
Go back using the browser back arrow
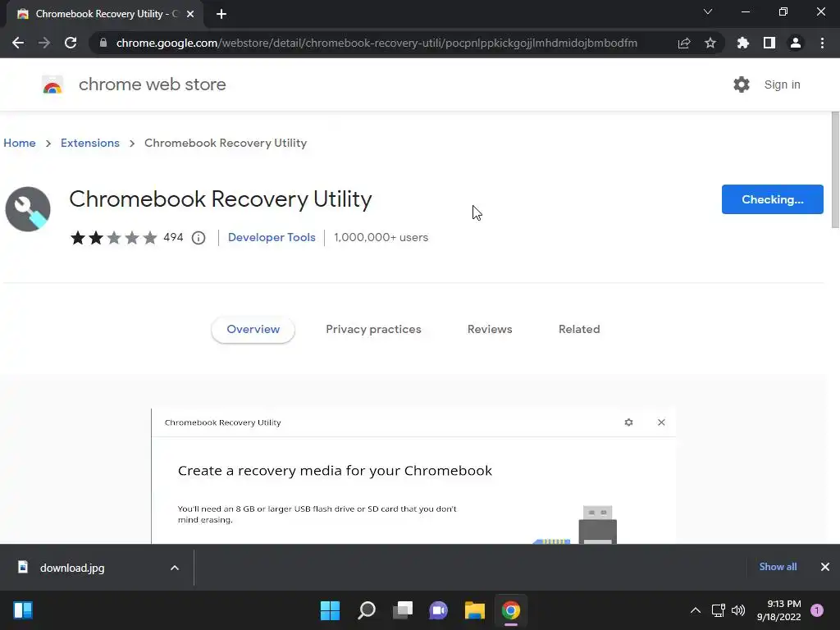pyautogui.click(x=18, y=43)
